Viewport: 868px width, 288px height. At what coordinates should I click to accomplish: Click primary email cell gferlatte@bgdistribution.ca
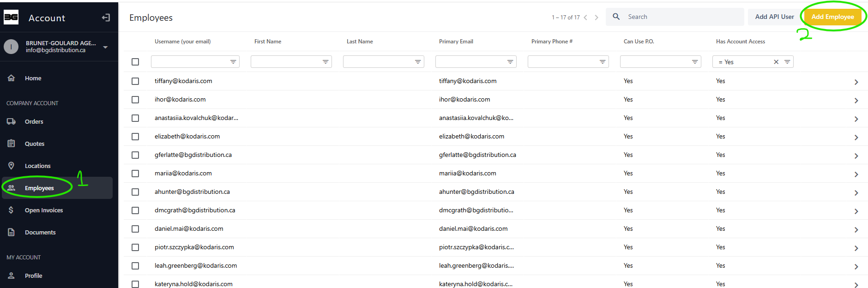click(477, 155)
